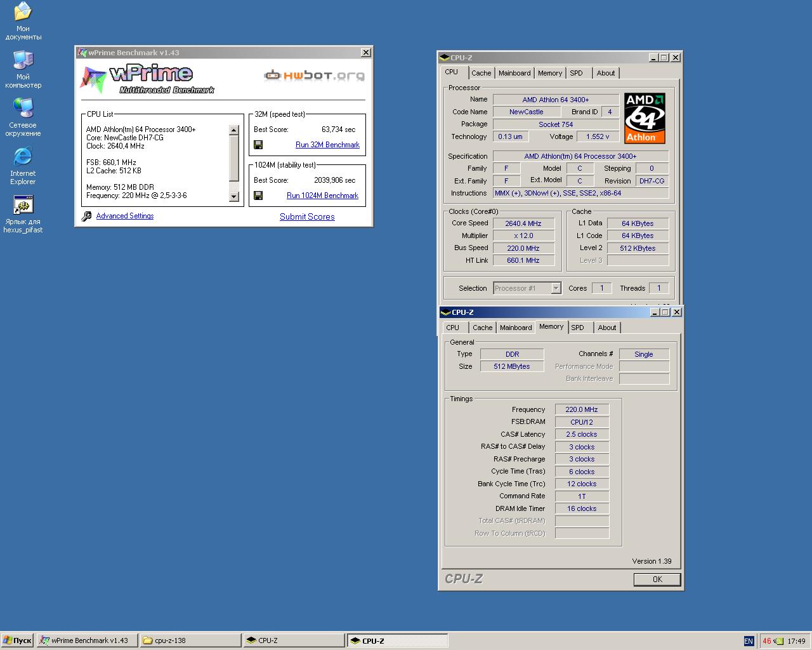This screenshot has width=812, height=650.
Task: Click the CPU List scroll up arrow
Action: [x=233, y=130]
